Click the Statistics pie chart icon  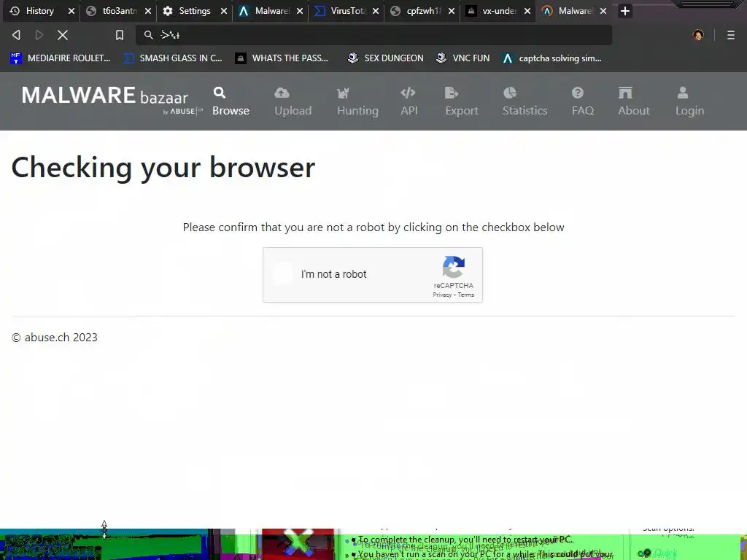[510, 93]
